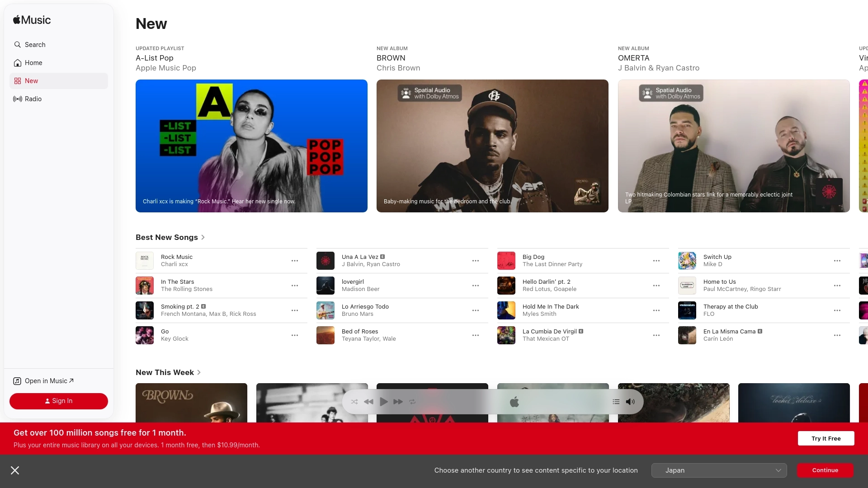Select New in the sidebar
Image resolution: width=868 pixels, height=488 pixels.
pyautogui.click(x=59, y=81)
